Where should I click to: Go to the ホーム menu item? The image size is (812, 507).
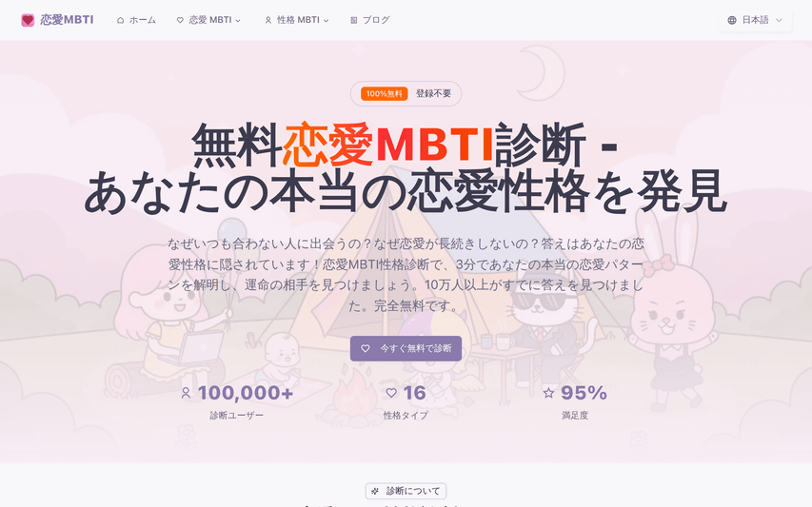click(136, 20)
